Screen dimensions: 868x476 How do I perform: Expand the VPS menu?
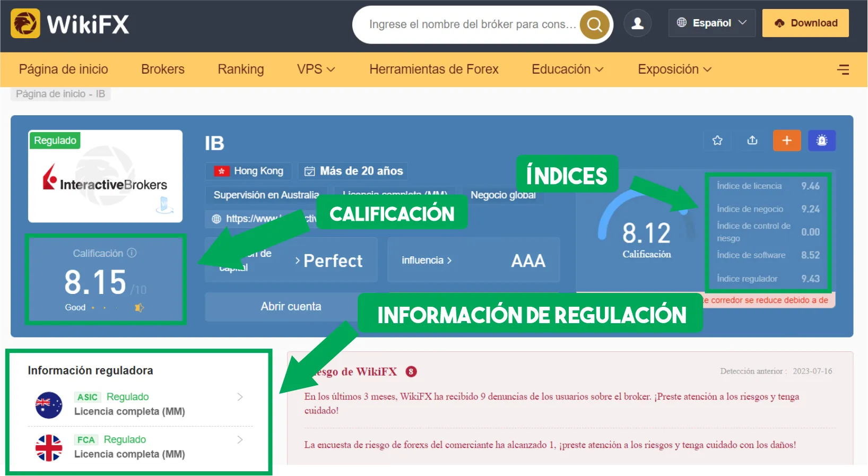(316, 70)
